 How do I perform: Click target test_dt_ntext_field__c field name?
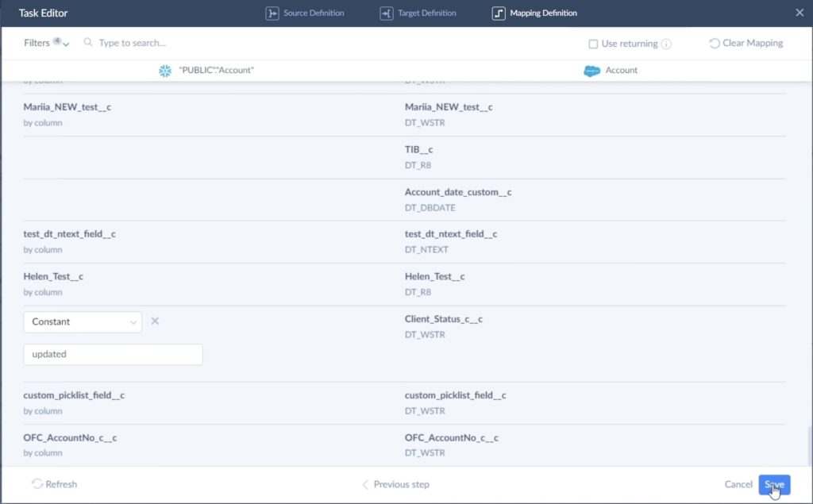coord(451,234)
